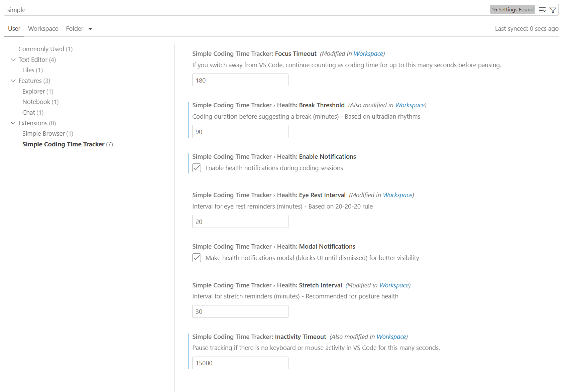Select Notebook (1) tree item
Viewport: 586px width, 392px height.
click(x=40, y=102)
